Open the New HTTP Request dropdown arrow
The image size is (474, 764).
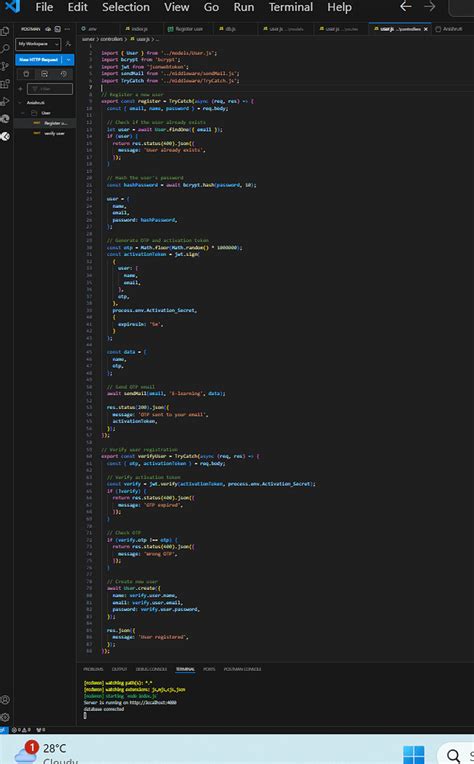click(x=69, y=59)
